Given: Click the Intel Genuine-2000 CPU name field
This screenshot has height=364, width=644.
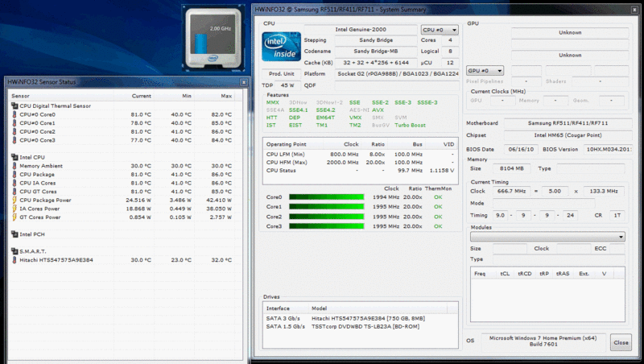Looking at the screenshot, I should click(361, 30).
